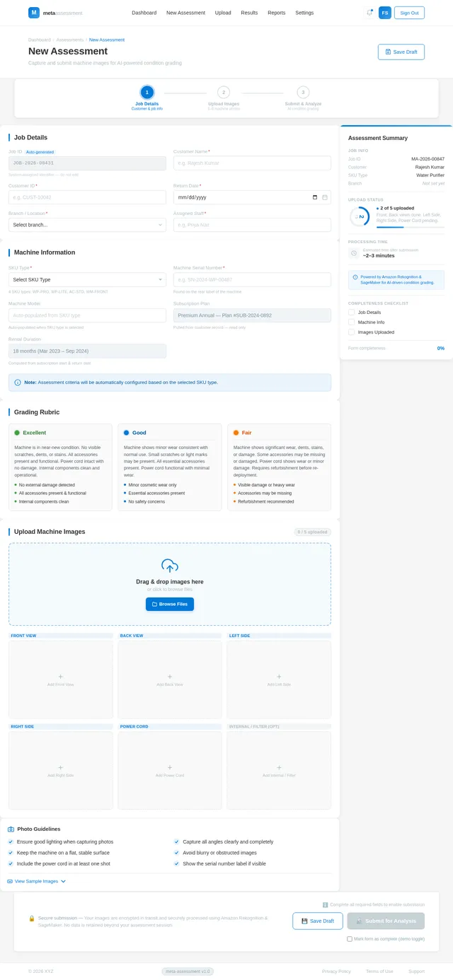Go to the Upload nav item

(x=223, y=13)
